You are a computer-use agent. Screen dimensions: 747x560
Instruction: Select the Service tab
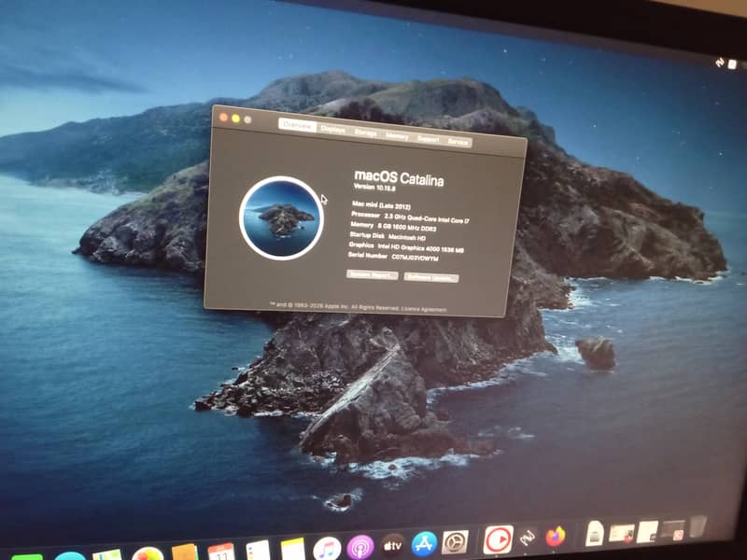pos(458,142)
